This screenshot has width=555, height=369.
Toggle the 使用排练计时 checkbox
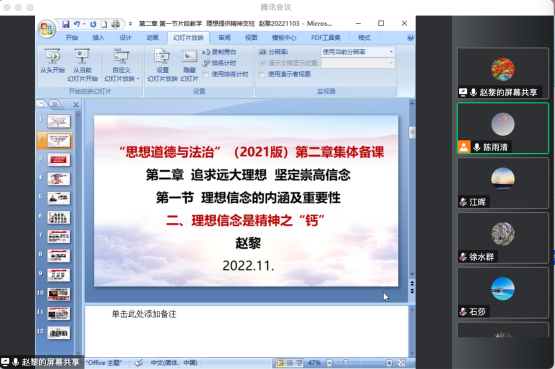[205, 74]
